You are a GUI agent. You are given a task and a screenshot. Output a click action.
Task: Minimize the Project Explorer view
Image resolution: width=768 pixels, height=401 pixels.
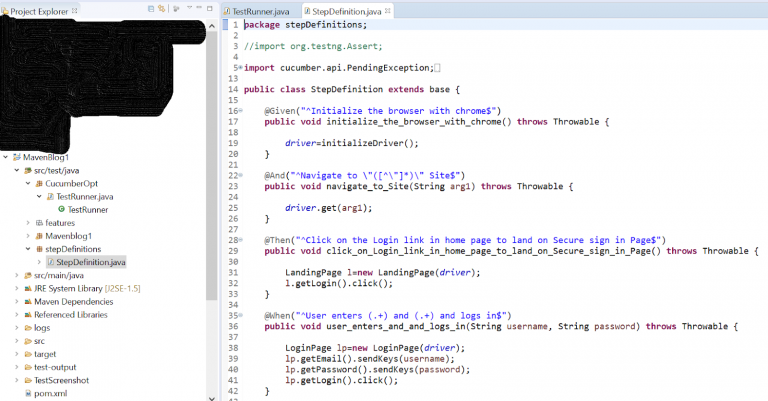(x=199, y=8)
